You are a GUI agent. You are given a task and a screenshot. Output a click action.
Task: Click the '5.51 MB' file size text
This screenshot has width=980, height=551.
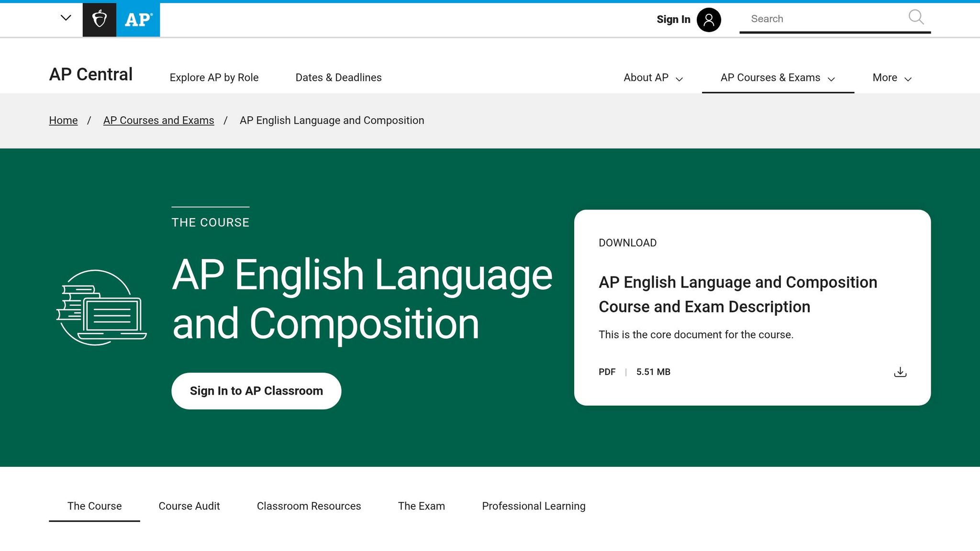653,372
